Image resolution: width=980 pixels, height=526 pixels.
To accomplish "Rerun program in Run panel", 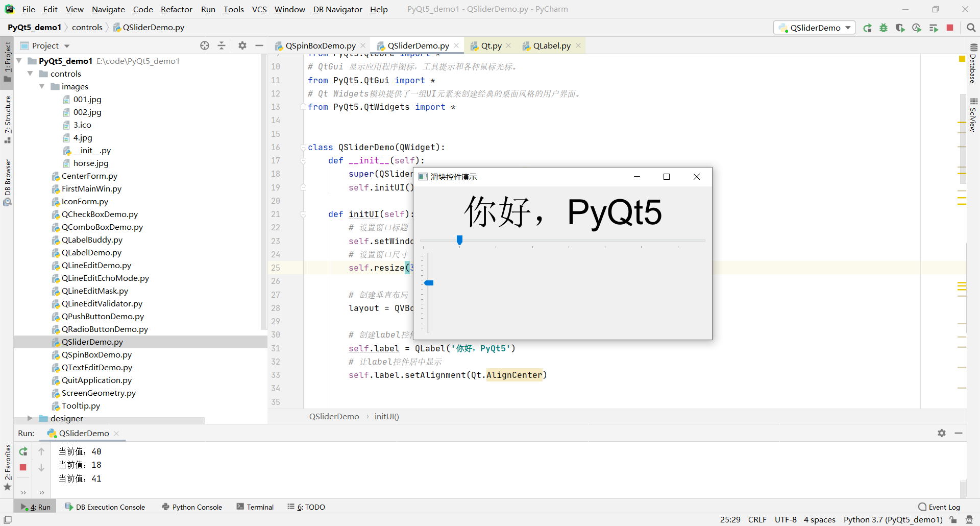I will 23,451.
